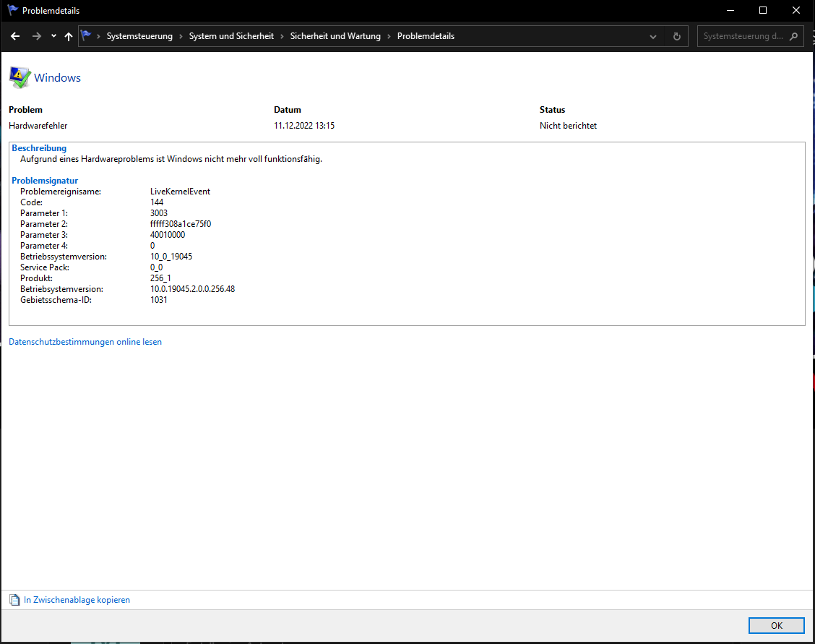815x644 pixels.
Task: Click the Problemereignisname label
Action: (x=60, y=192)
